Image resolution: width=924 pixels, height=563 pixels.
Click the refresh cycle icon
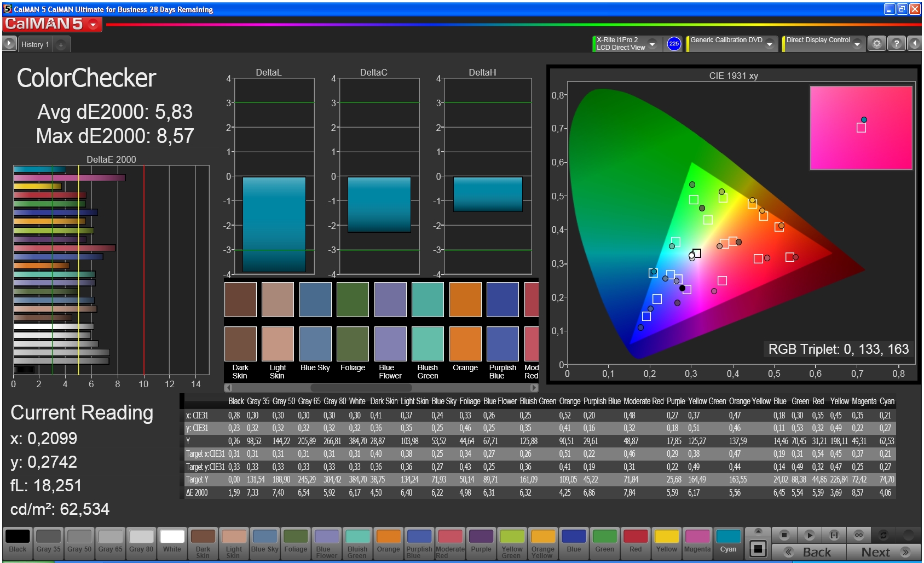[883, 535]
